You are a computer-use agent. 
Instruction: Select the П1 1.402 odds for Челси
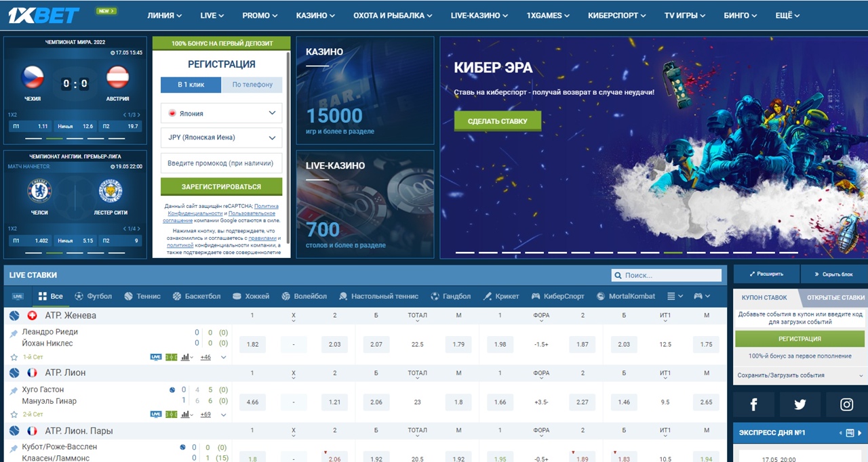click(x=30, y=240)
